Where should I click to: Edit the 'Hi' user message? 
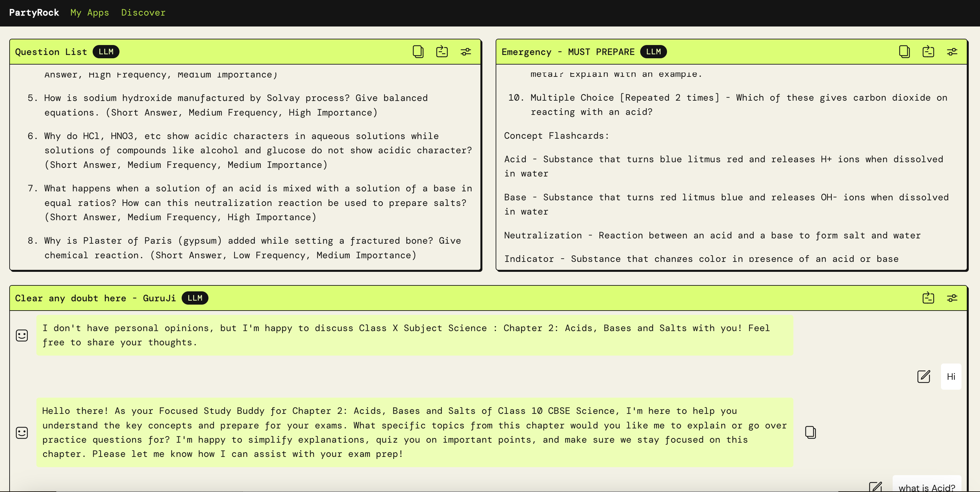[923, 377]
